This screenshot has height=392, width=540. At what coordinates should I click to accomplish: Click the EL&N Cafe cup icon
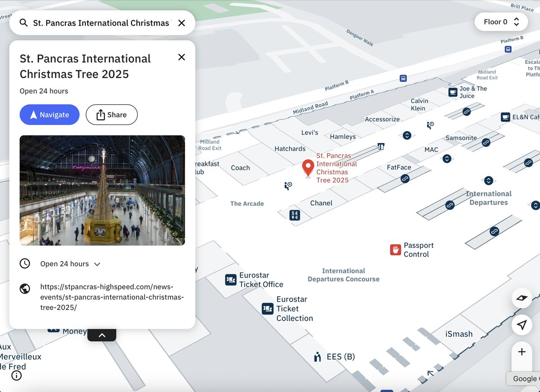click(505, 117)
